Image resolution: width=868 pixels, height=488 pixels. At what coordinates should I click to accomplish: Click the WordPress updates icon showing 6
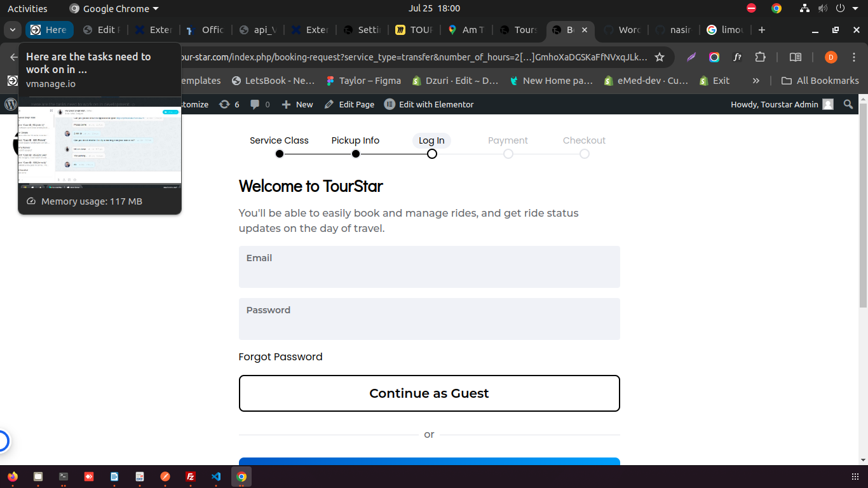click(229, 104)
